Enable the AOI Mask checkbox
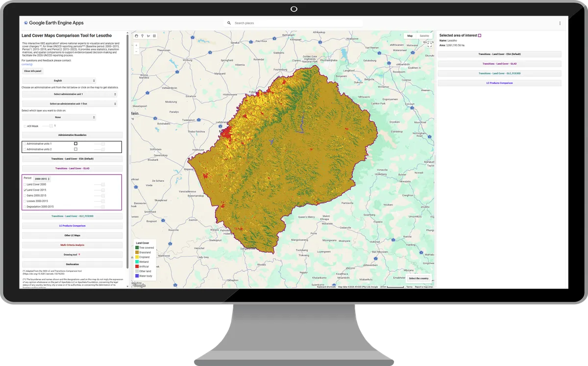Viewport: 588px width, 366px height. (x=25, y=126)
